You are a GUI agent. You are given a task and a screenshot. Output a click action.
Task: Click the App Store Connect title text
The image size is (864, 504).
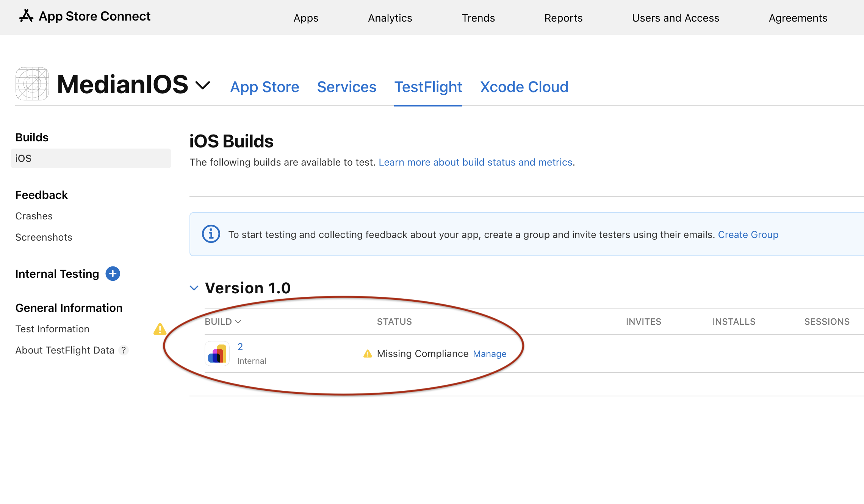[x=95, y=16]
